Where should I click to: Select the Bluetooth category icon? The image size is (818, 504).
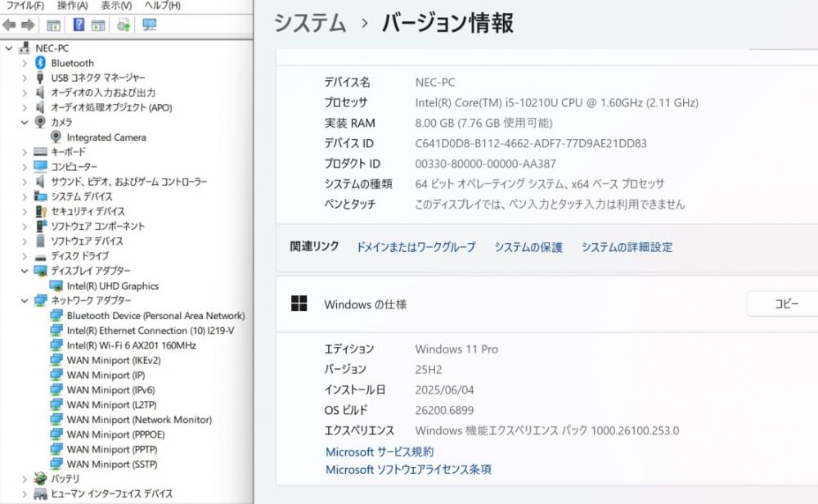pos(40,63)
